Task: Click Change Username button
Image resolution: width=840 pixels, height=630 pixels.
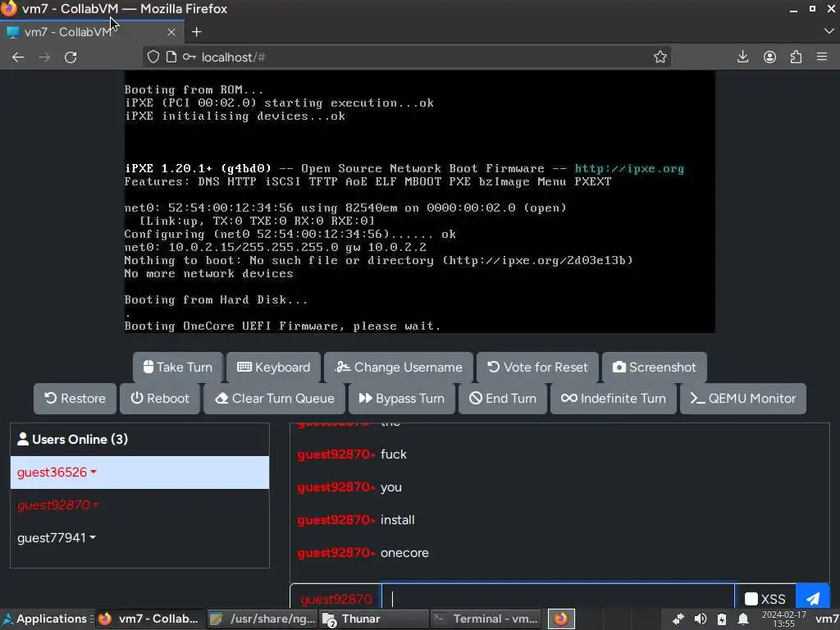Action: click(x=398, y=367)
